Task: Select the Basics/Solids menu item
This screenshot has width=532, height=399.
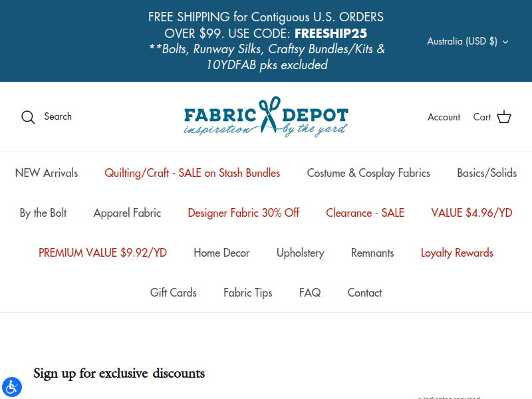Action: [x=487, y=173]
